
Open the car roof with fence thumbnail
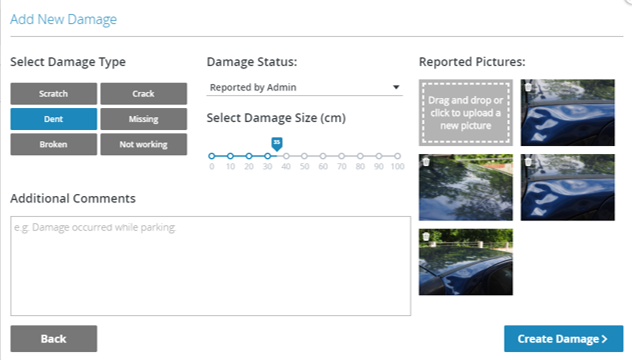(x=466, y=262)
